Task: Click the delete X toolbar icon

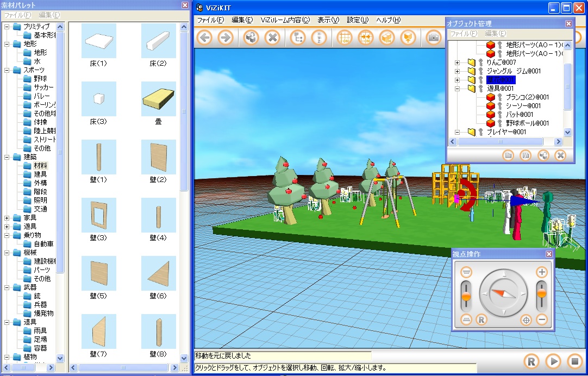Action: (x=272, y=37)
